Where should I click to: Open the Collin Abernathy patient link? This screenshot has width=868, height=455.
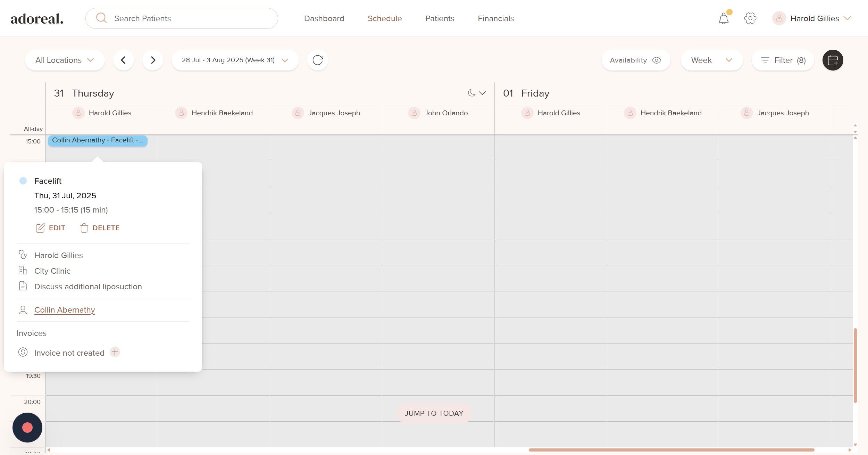point(65,310)
